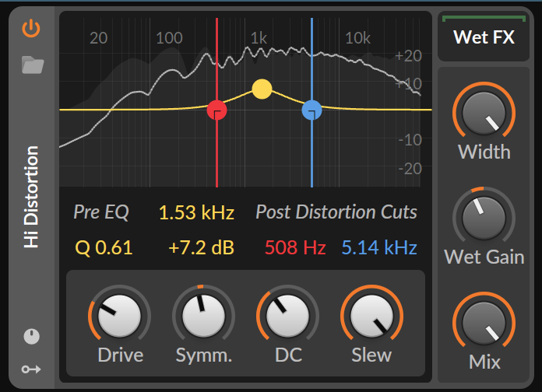Select the yellow Pre EQ band node

click(262, 89)
